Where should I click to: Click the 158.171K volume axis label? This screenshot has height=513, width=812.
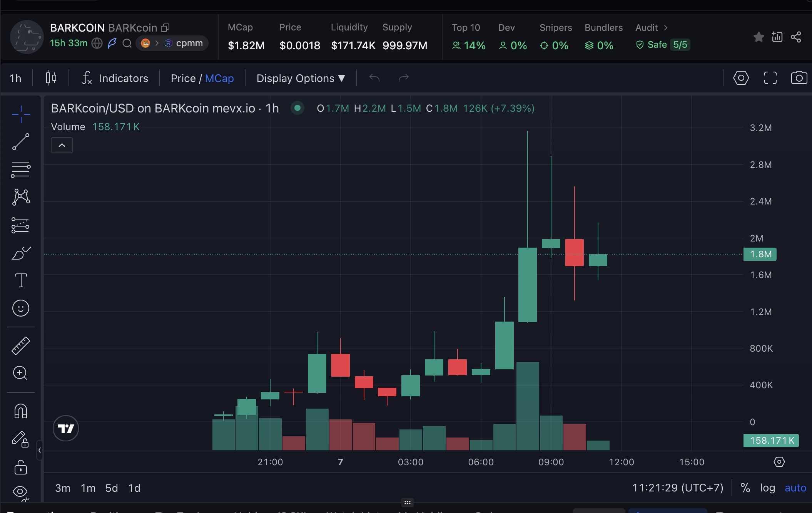[x=771, y=441]
